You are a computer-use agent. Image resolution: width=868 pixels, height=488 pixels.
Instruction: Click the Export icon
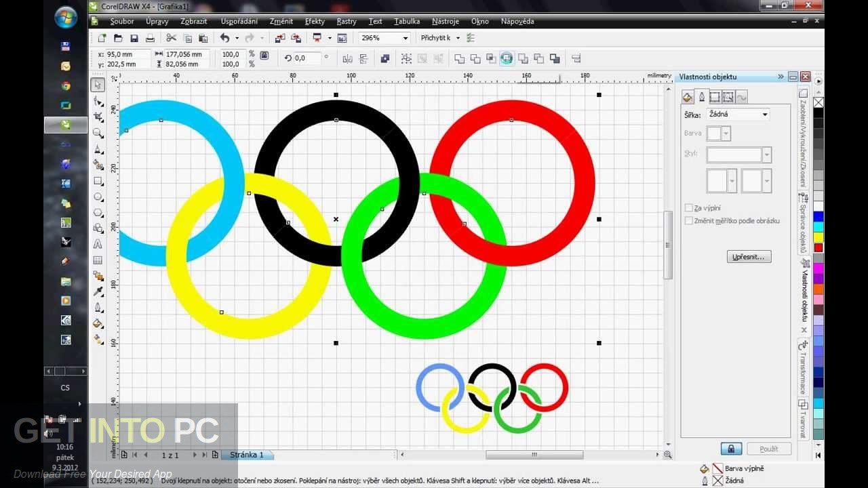pyautogui.click(x=296, y=38)
